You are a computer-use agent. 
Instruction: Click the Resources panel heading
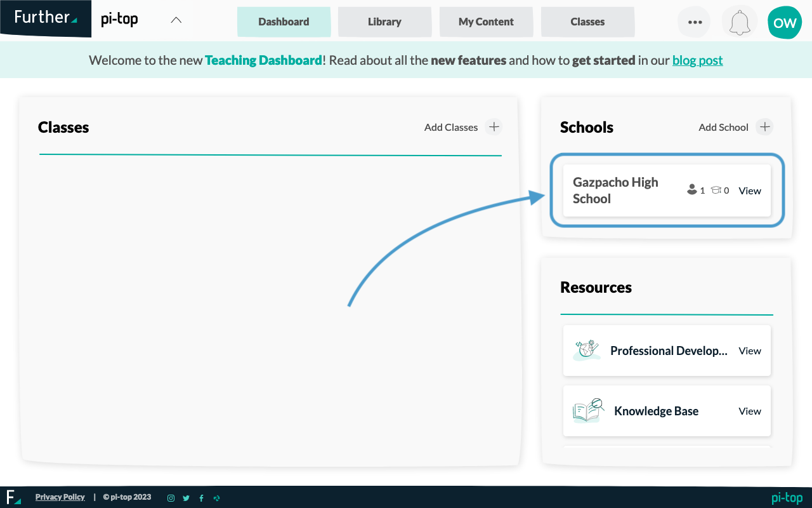click(596, 287)
